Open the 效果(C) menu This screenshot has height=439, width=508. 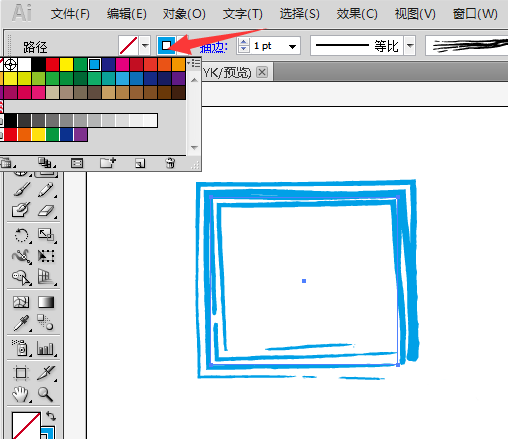coord(357,14)
